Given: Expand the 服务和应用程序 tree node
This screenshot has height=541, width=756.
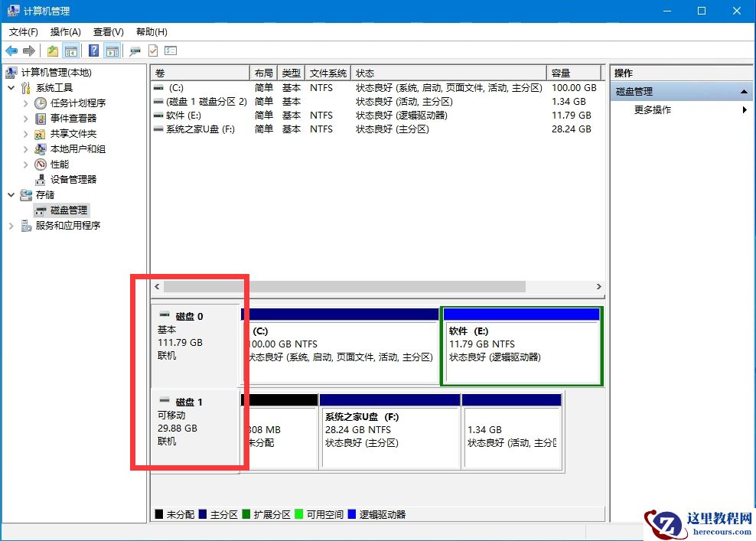Looking at the screenshot, I should [10, 225].
